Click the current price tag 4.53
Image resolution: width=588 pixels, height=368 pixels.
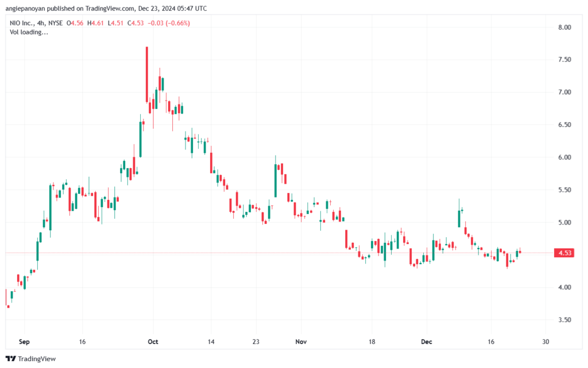tap(565, 253)
